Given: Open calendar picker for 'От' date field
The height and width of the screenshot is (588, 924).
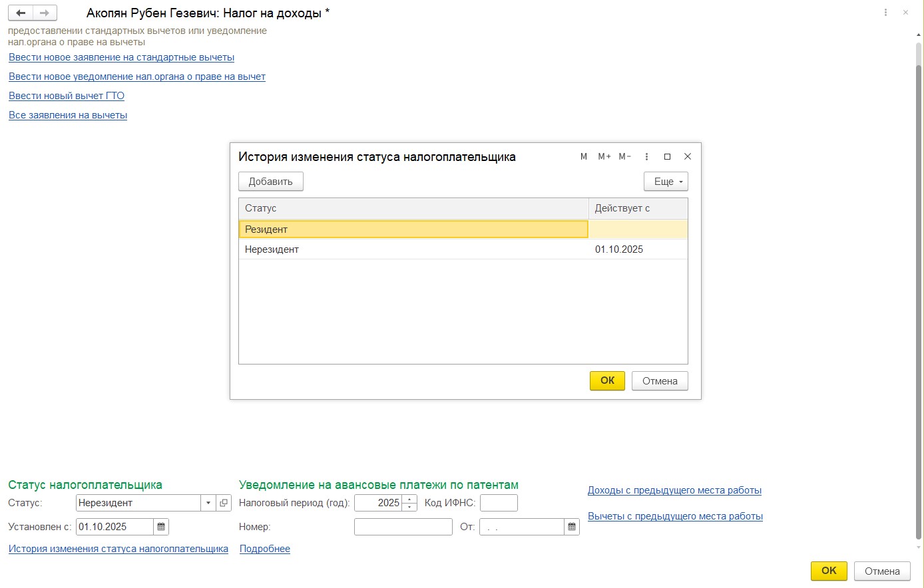Looking at the screenshot, I should [x=572, y=527].
